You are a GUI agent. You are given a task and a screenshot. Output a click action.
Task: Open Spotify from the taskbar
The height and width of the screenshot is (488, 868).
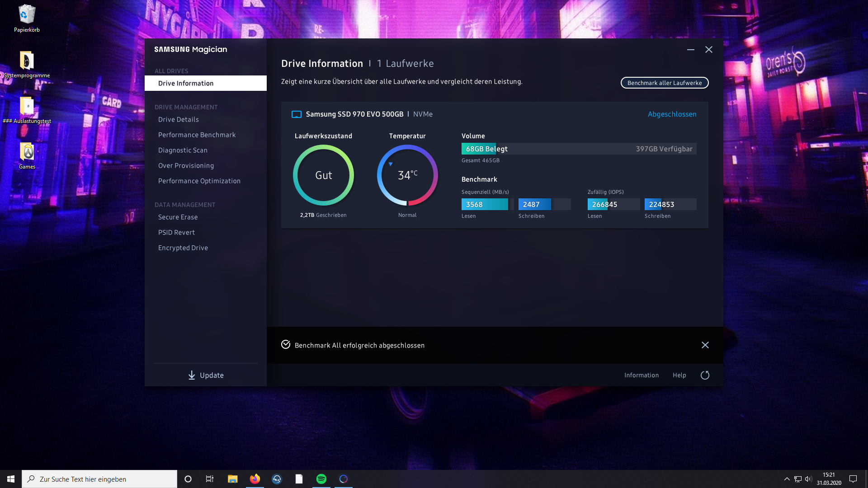click(321, 479)
